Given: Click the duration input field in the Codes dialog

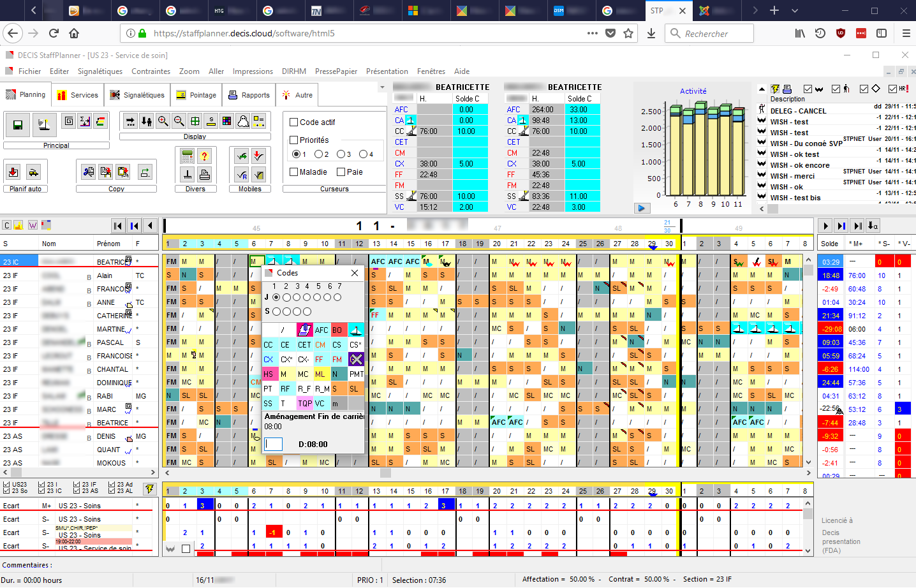Looking at the screenshot, I should pos(274,444).
